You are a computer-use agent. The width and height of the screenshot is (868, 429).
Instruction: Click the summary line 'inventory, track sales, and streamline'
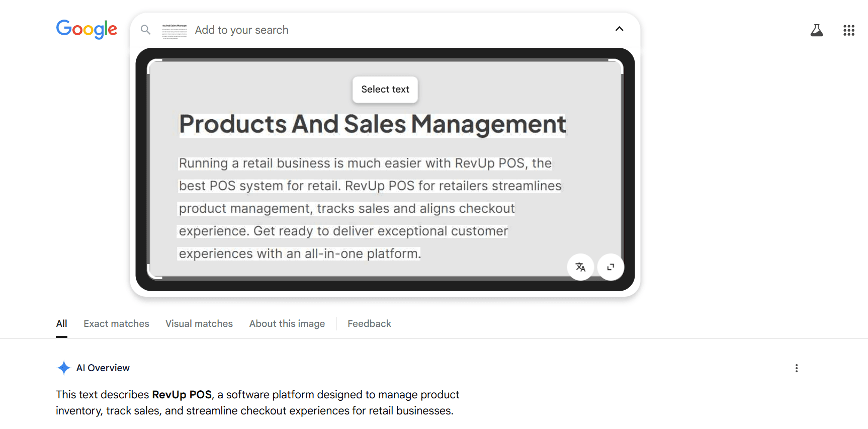254,411
